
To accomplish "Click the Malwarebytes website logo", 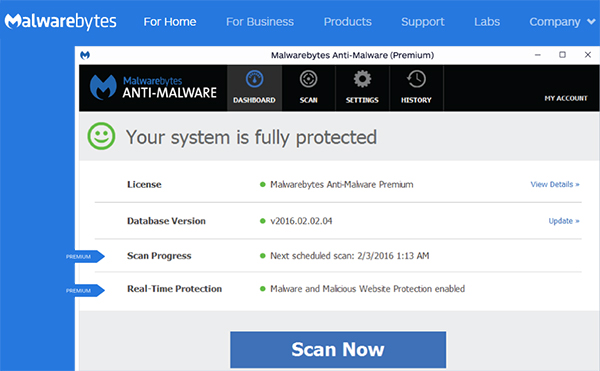I will [x=60, y=22].
